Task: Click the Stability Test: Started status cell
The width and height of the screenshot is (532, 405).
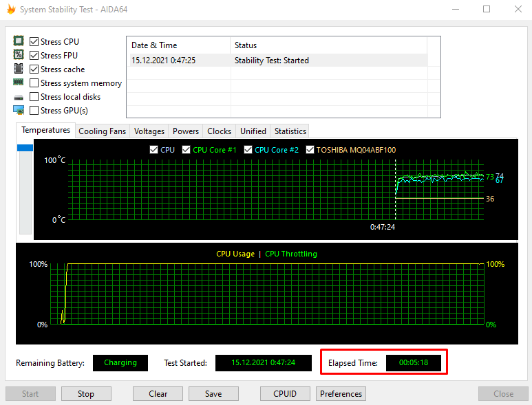Action: [x=271, y=61]
